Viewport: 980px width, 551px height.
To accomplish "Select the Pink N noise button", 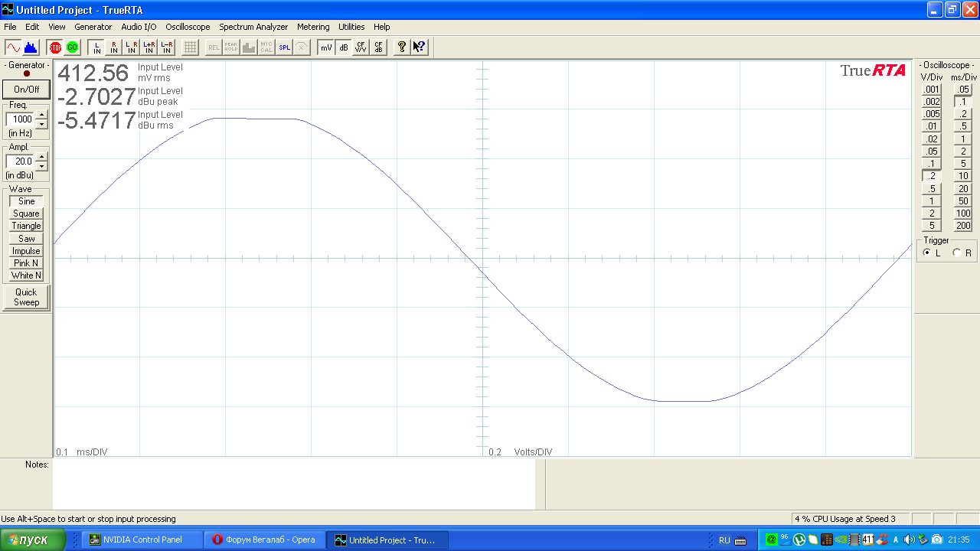I will coord(26,263).
